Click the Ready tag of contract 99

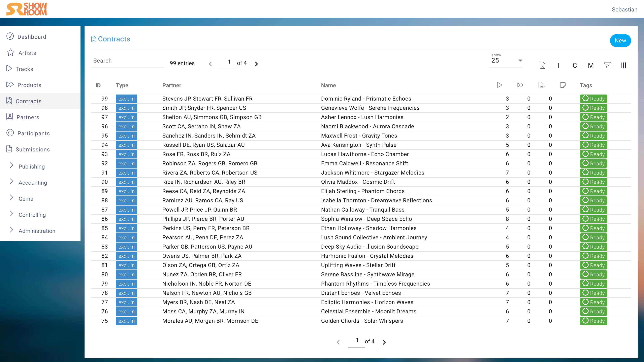(593, 99)
